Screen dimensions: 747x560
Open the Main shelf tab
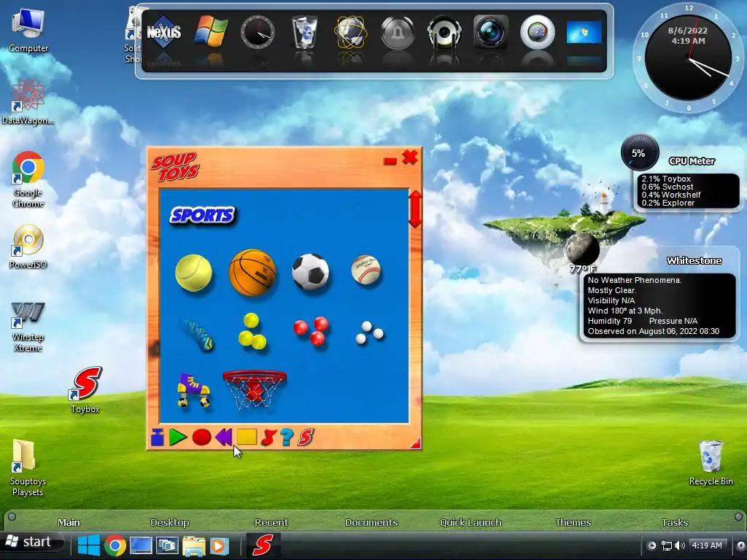click(69, 522)
